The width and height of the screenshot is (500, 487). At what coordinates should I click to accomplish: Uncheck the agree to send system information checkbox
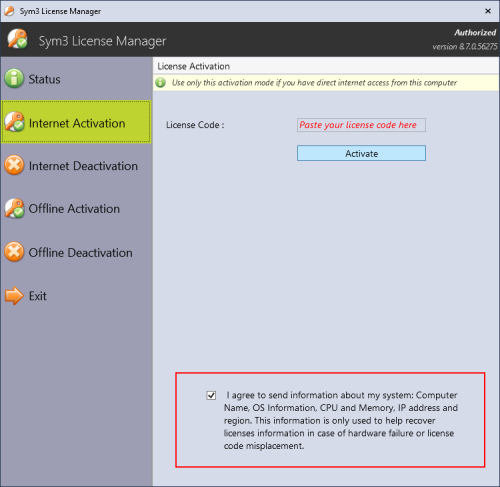coord(211,395)
